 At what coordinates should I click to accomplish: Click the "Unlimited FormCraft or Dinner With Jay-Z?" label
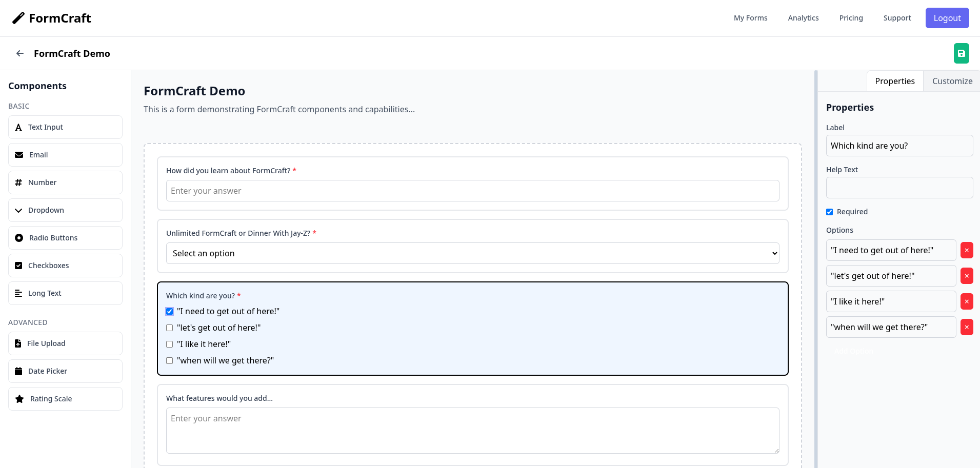click(238, 233)
